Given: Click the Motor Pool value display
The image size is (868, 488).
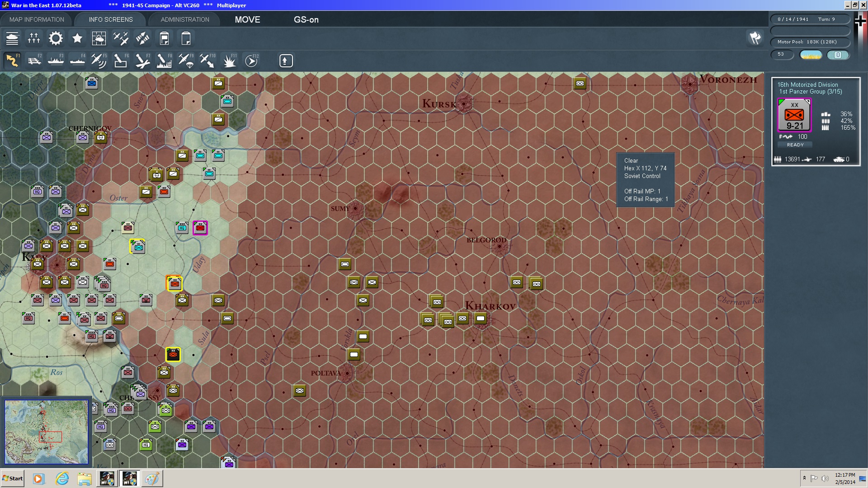Looking at the screenshot, I should tap(810, 42).
